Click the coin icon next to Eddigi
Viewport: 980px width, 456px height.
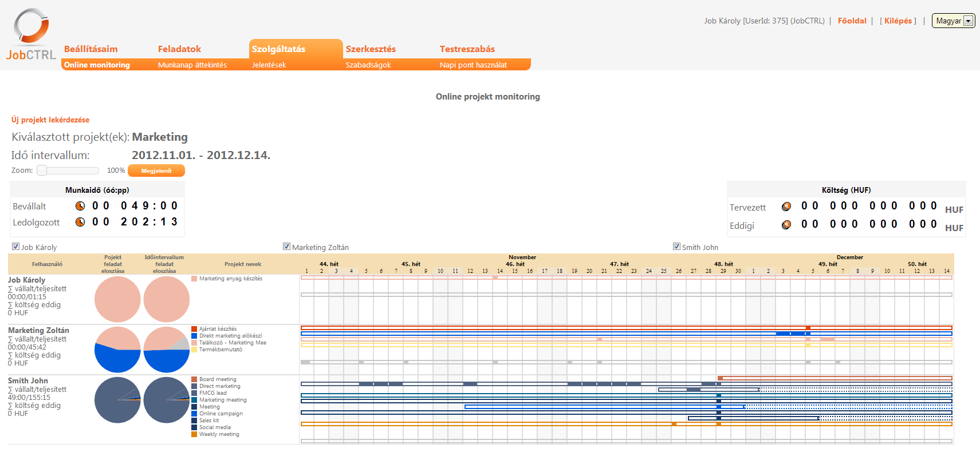786,225
